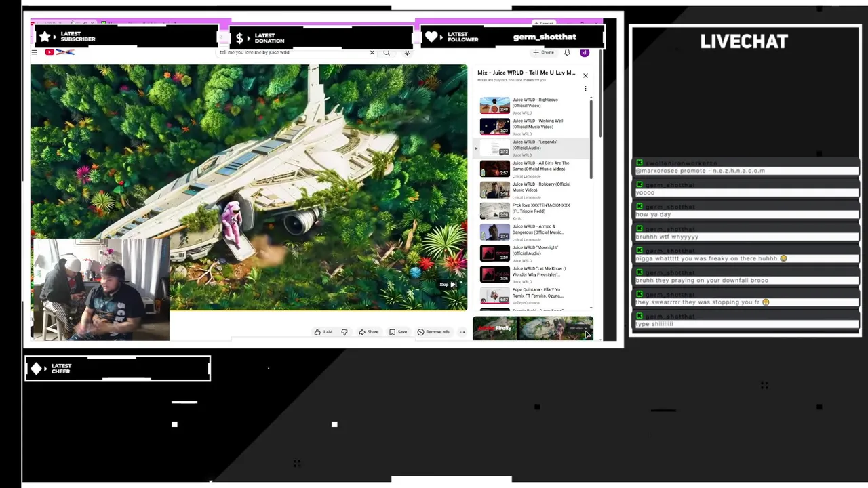
Task: Click the Latest Subscriber star icon
Action: [x=45, y=37]
